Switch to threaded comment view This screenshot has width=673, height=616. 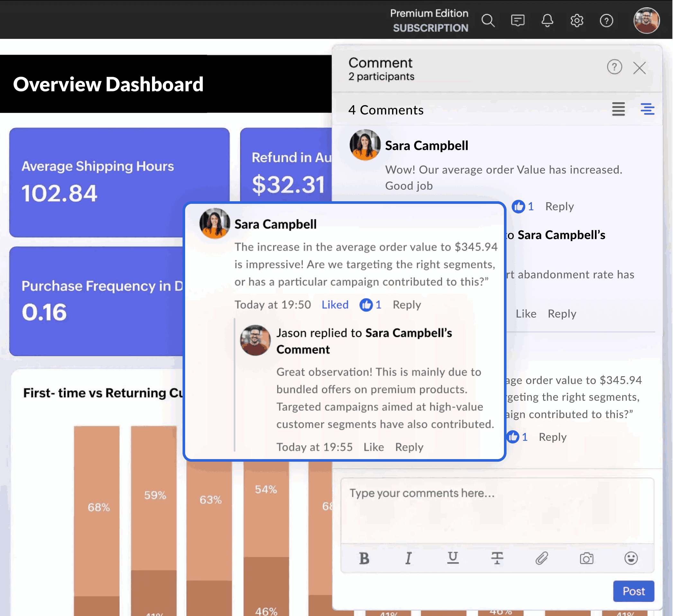(647, 109)
